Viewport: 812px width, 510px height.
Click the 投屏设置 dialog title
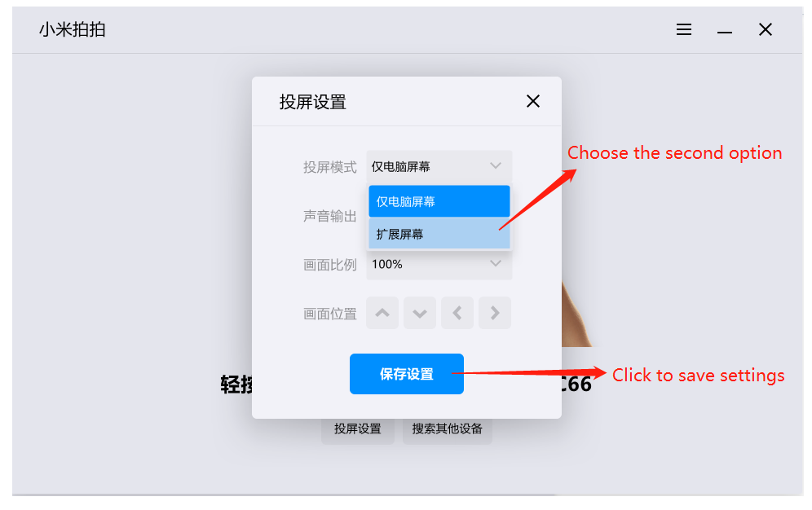pyautogui.click(x=313, y=102)
